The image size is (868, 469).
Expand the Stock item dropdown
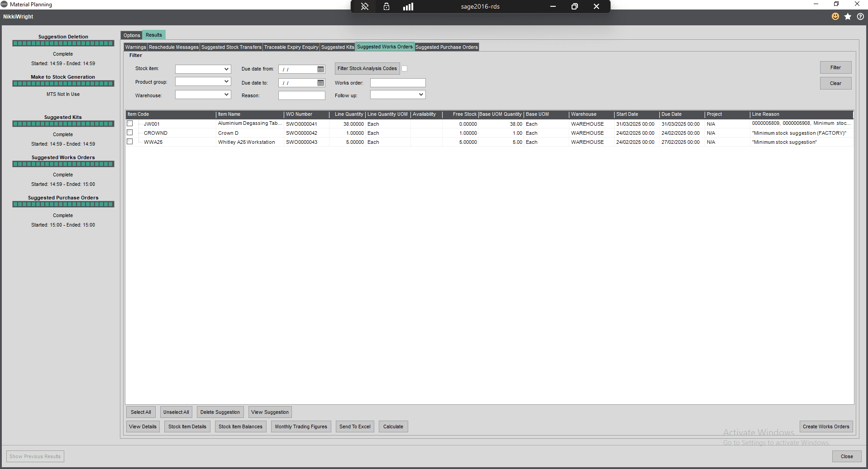tap(226, 69)
